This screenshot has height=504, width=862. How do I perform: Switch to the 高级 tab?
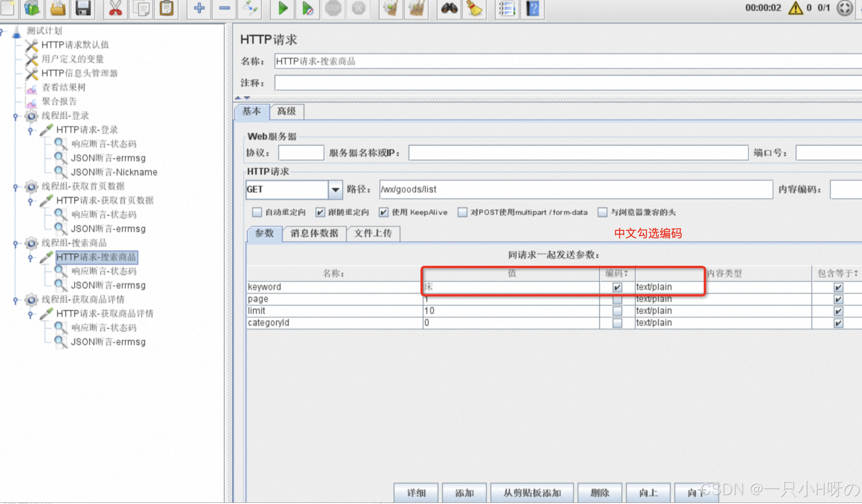tap(286, 112)
